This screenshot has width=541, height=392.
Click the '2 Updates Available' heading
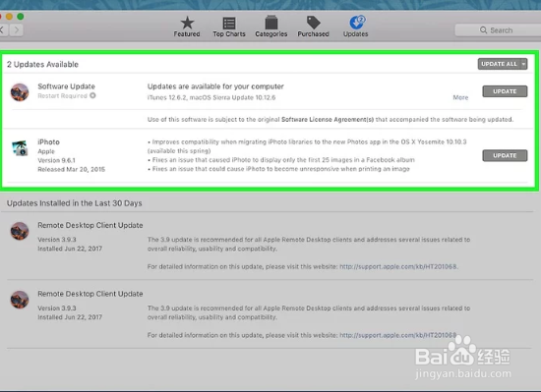42,64
